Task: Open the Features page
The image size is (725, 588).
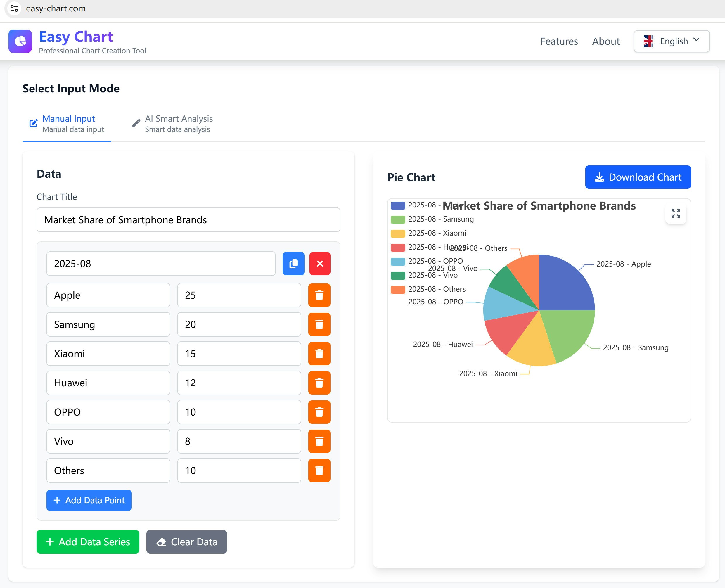Action: [x=559, y=41]
